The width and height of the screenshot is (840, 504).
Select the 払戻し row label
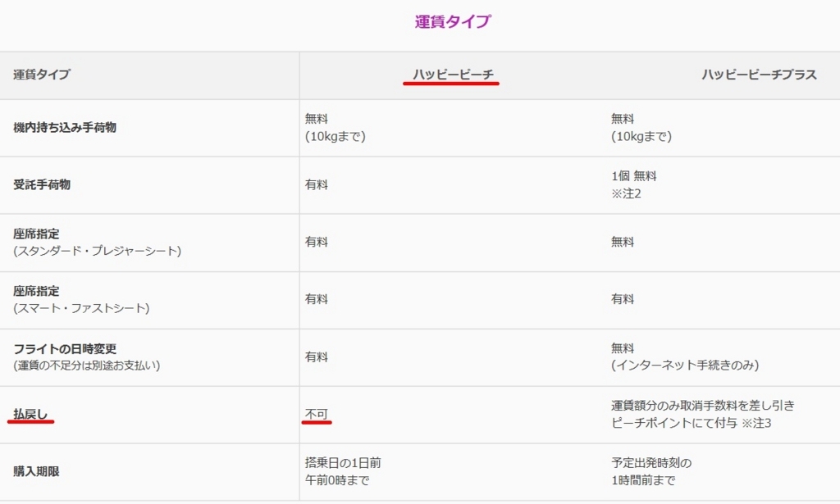coord(30,414)
